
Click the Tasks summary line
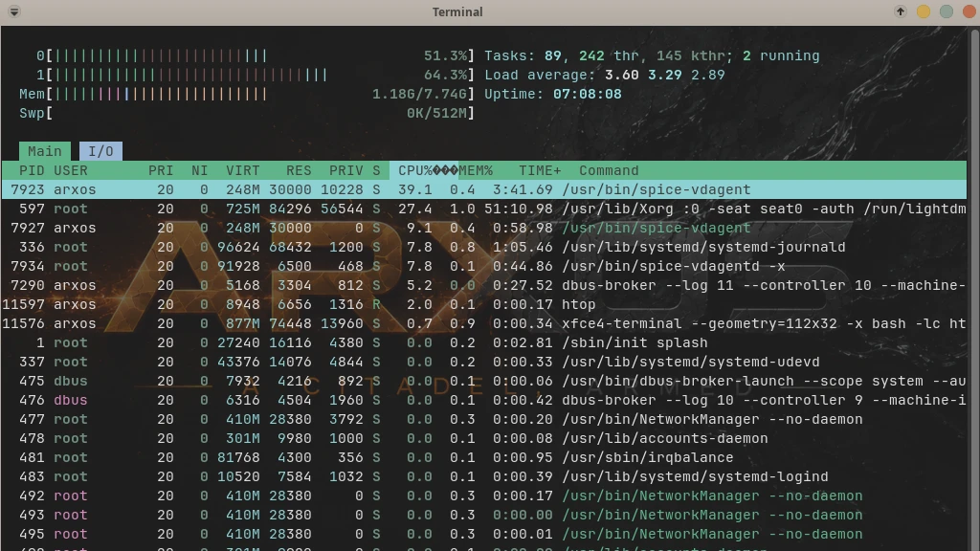(652, 56)
